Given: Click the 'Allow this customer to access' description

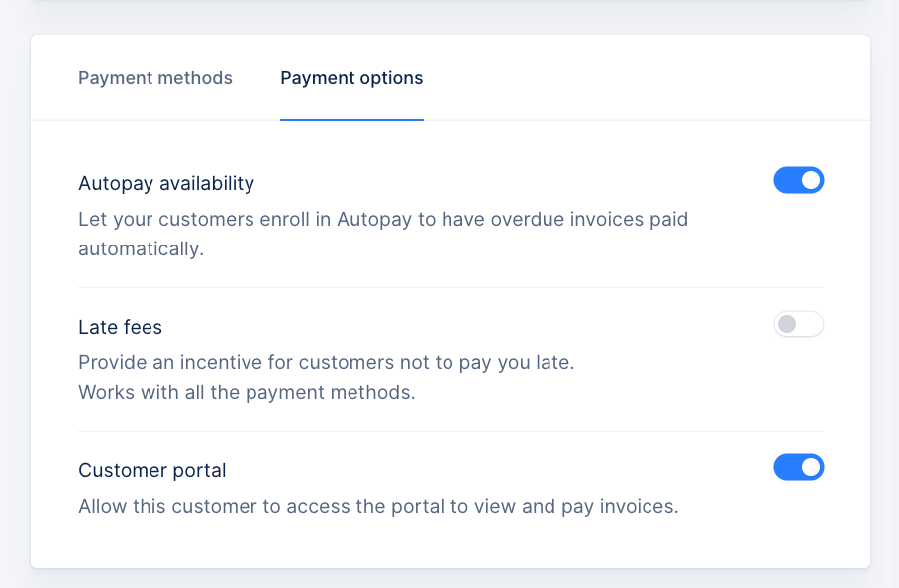Looking at the screenshot, I should [x=378, y=506].
